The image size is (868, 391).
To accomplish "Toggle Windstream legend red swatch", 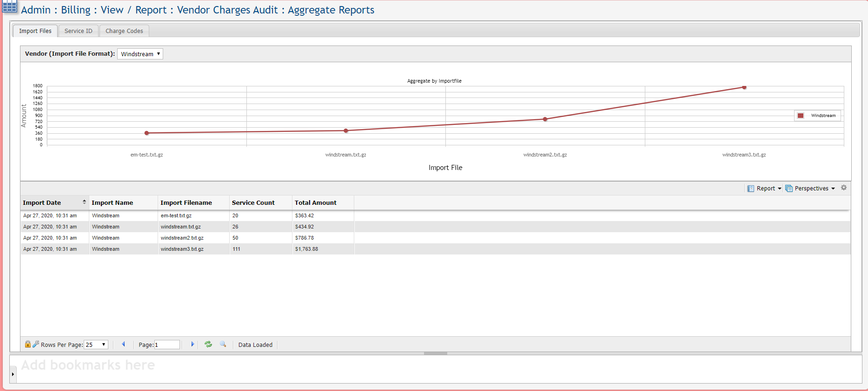I will (801, 116).
